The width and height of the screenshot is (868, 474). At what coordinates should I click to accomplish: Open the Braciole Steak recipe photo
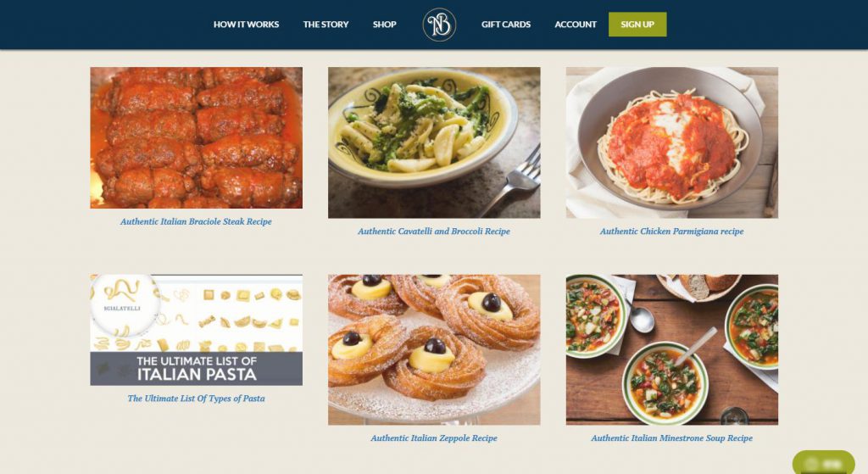[x=197, y=138]
